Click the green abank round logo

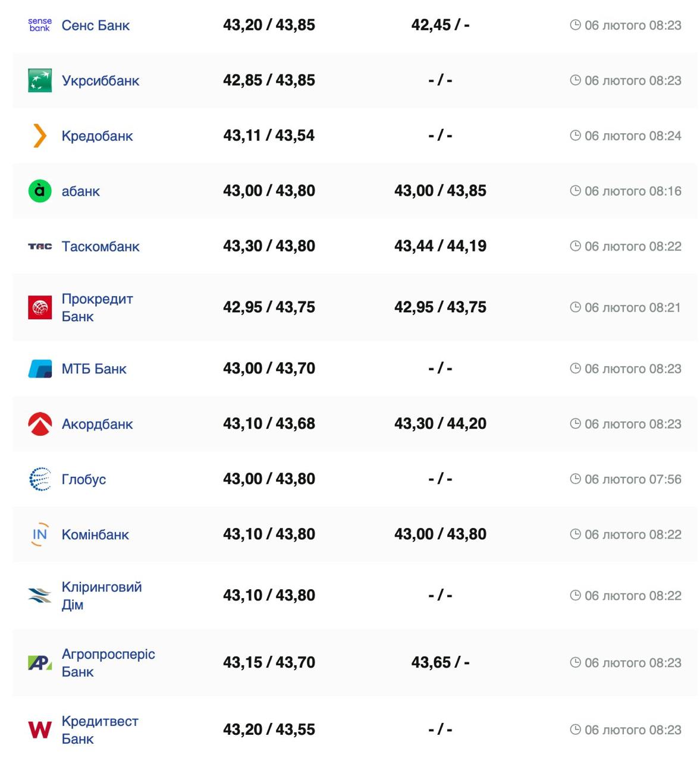40,191
